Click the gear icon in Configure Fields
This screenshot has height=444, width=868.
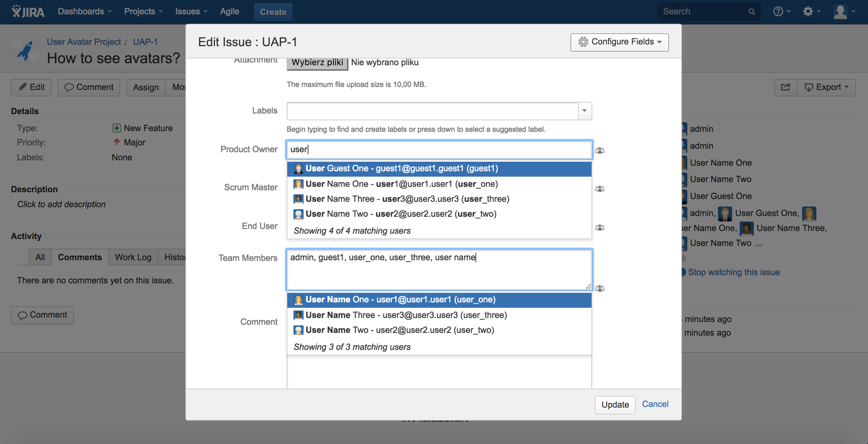pos(583,42)
